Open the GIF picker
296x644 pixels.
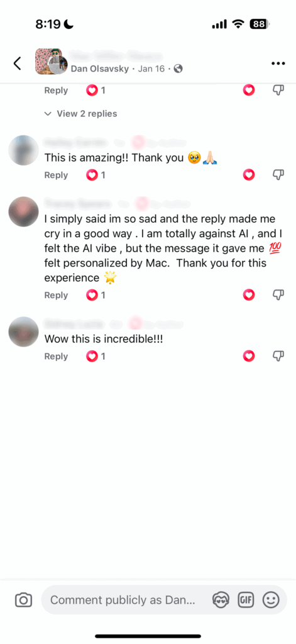(x=246, y=600)
